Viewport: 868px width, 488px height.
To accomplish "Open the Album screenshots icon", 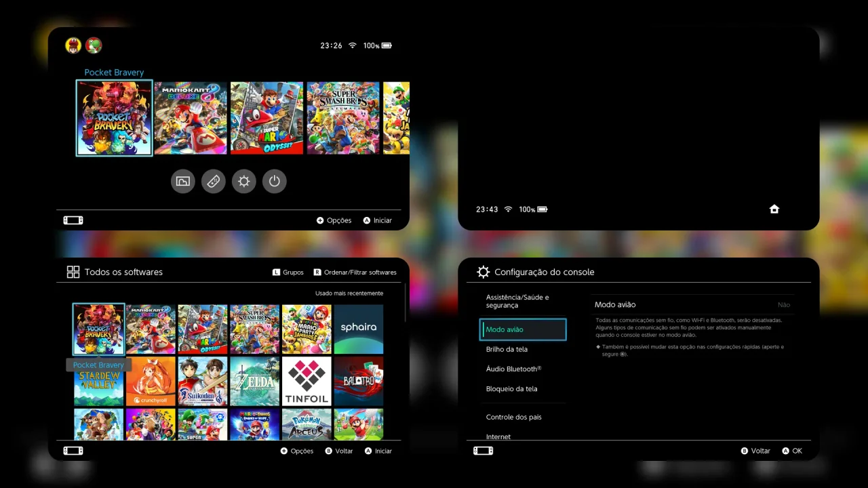I will point(182,181).
